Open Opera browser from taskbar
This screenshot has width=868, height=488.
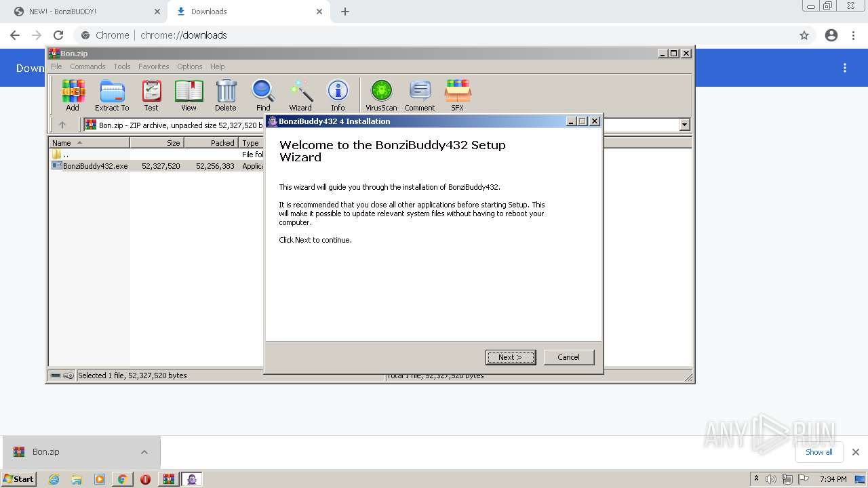[145, 479]
